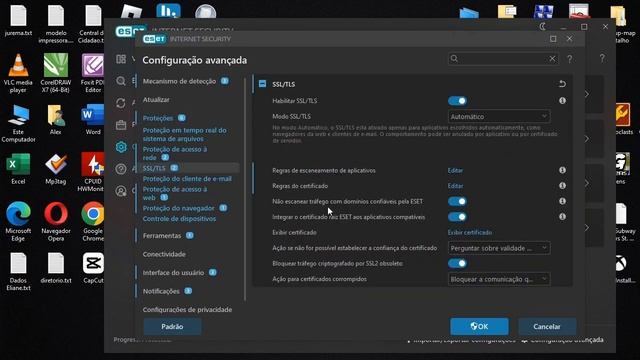Click the ESET sidebar help question icon

121,169
